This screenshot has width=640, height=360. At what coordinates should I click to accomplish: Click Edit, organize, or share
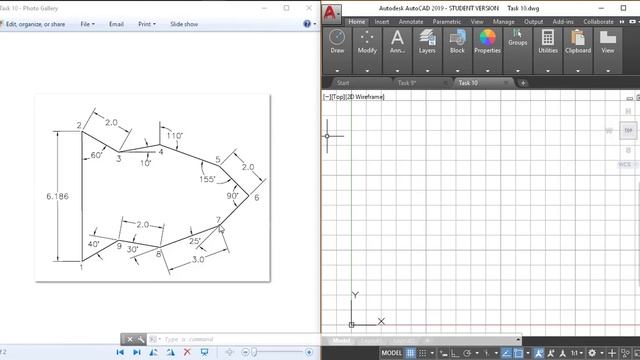click(x=35, y=24)
